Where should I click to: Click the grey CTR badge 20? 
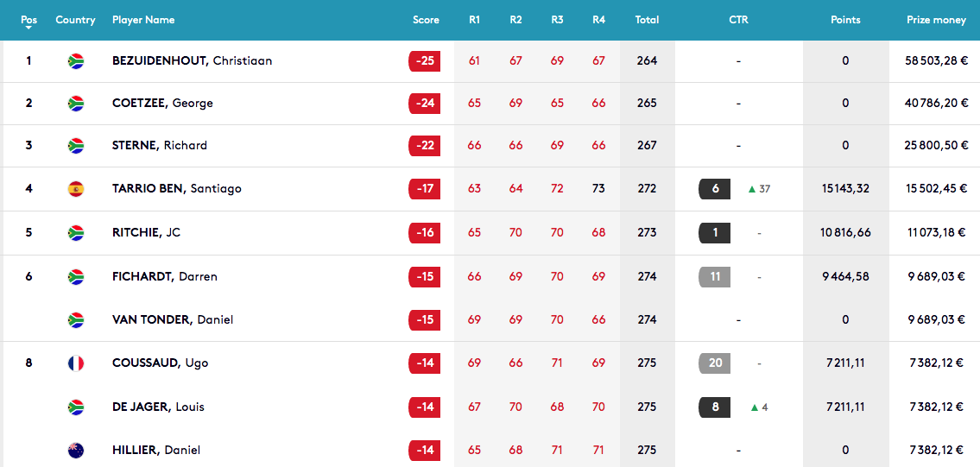pyautogui.click(x=714, y=363)
